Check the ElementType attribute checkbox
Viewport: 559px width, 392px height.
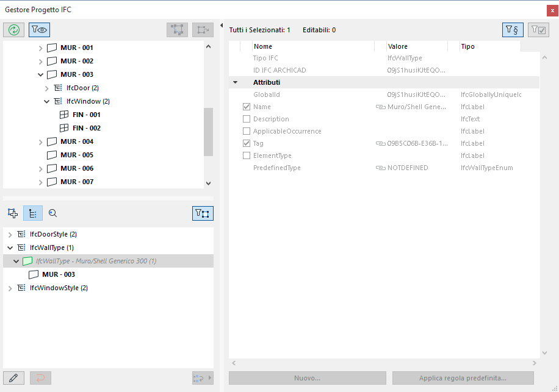(x=247, y=155)
